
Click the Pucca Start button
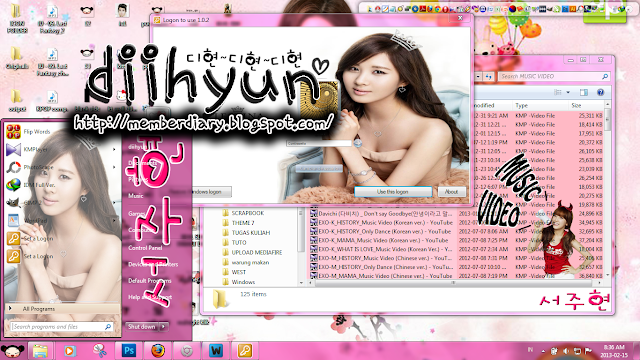tap(12, 351)
